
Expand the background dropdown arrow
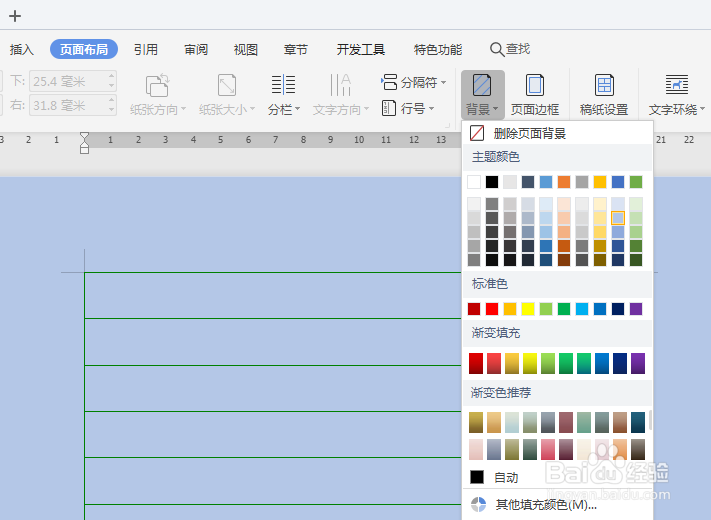point(496,109)
